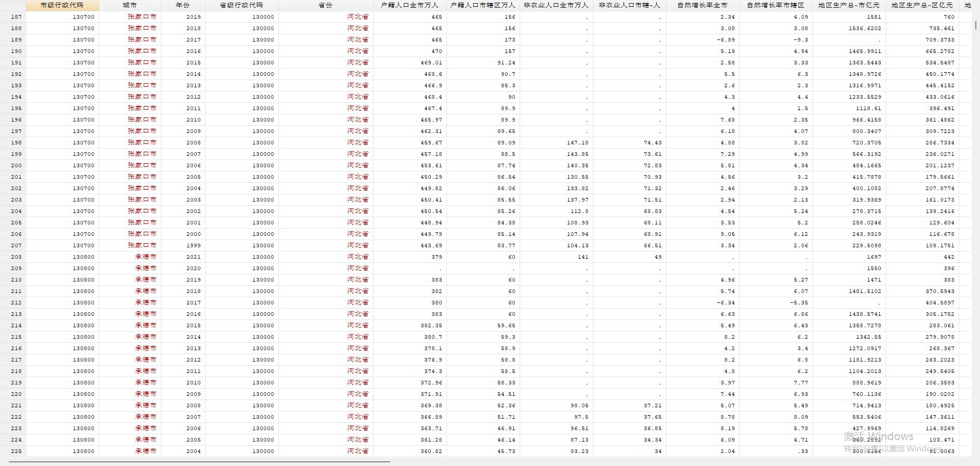The width and height of the screenshot is (980, 466).
Task: Click the cell containing 34.34
Action: pos(629,440)
